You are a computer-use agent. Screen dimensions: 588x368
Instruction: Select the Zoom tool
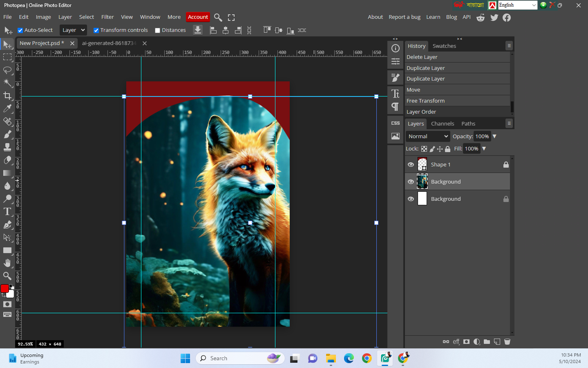(x=7, y=276)
